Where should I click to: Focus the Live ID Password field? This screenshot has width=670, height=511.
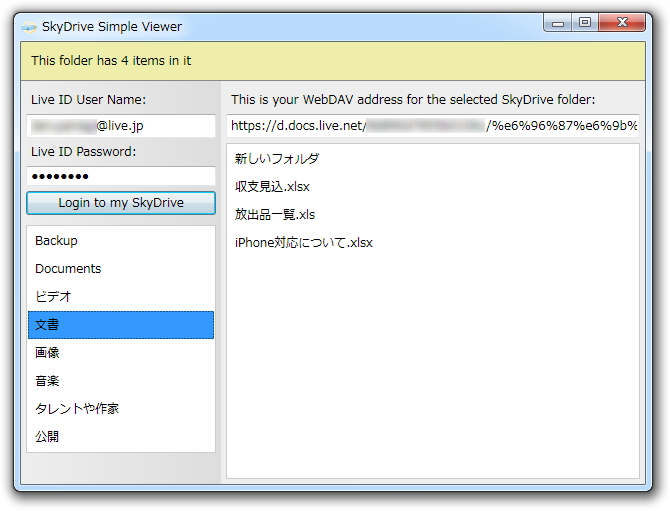[x=121, y=176]
